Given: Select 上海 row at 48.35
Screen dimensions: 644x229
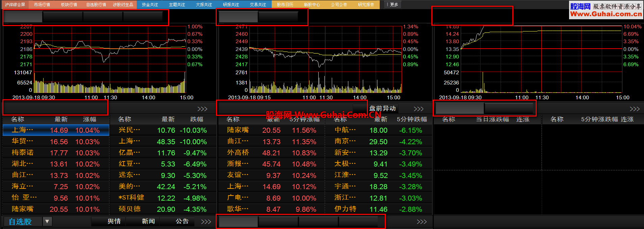Looking at the screenshot, I should click(163, 142).
